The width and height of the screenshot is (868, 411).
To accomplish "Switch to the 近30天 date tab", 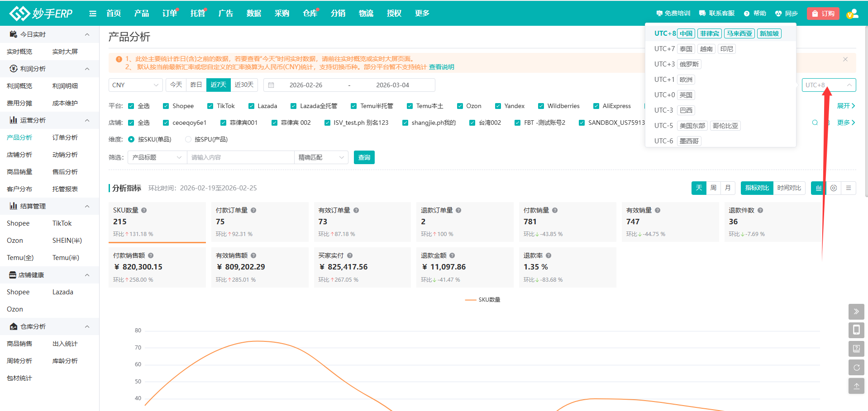I will click(244, 85).
